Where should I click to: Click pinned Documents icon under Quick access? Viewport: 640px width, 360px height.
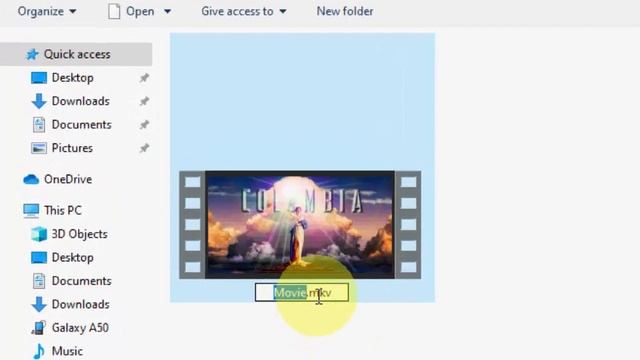(x=39, y=124)
